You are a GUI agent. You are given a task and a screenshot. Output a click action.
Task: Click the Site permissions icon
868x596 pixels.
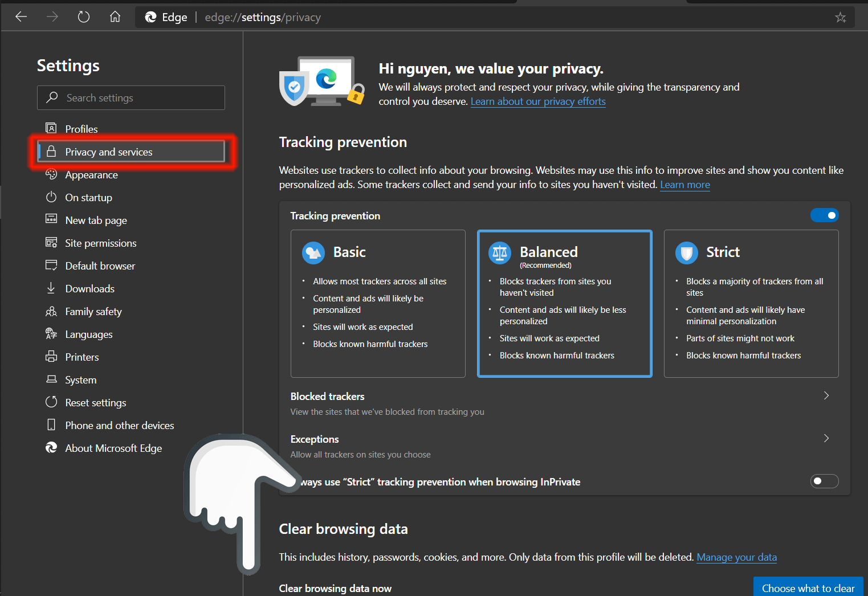tap(51, 243)
